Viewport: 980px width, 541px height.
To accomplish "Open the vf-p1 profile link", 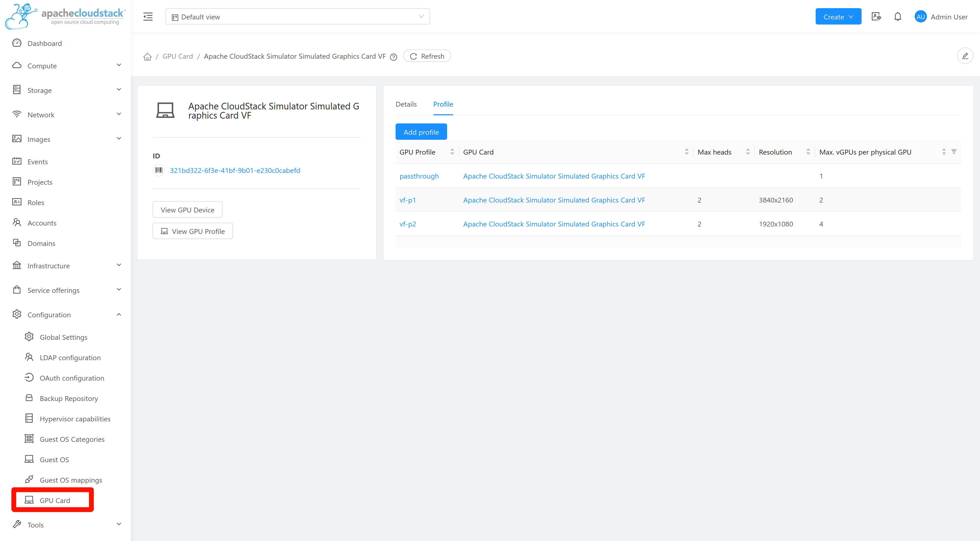I will click(x=408, y=200).
